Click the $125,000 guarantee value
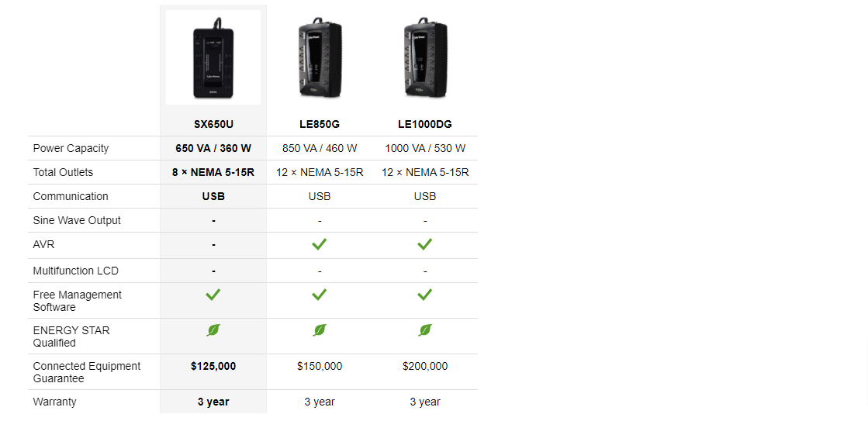 [213, 366]
